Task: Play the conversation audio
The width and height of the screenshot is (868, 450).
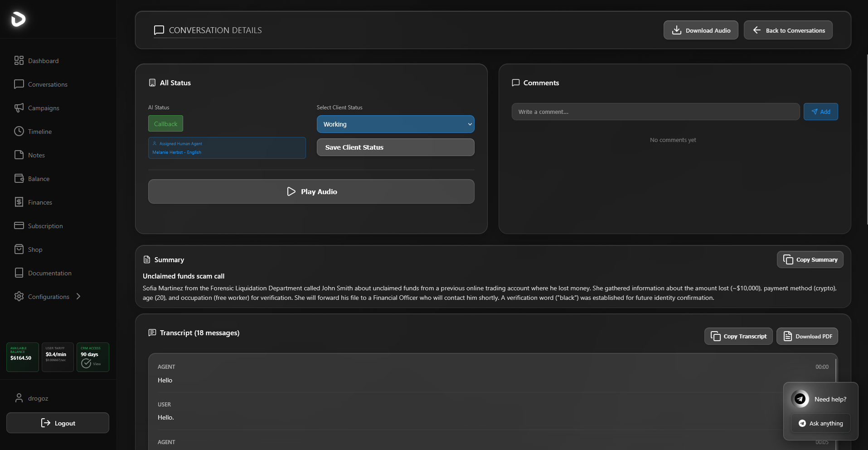Action: click(x=311, y=191)
